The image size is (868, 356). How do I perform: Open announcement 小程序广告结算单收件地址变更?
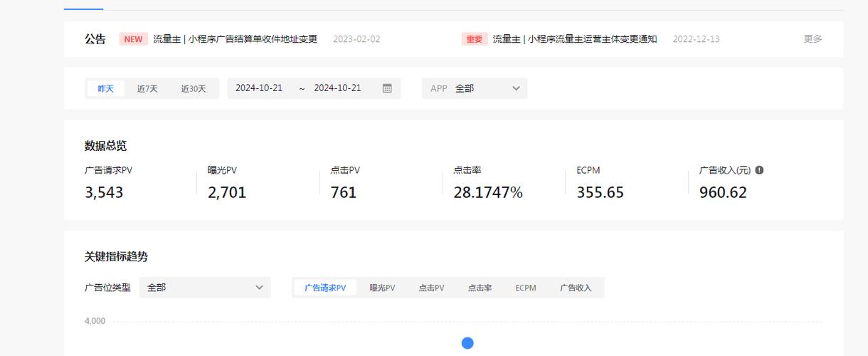[x=235, y=39]
